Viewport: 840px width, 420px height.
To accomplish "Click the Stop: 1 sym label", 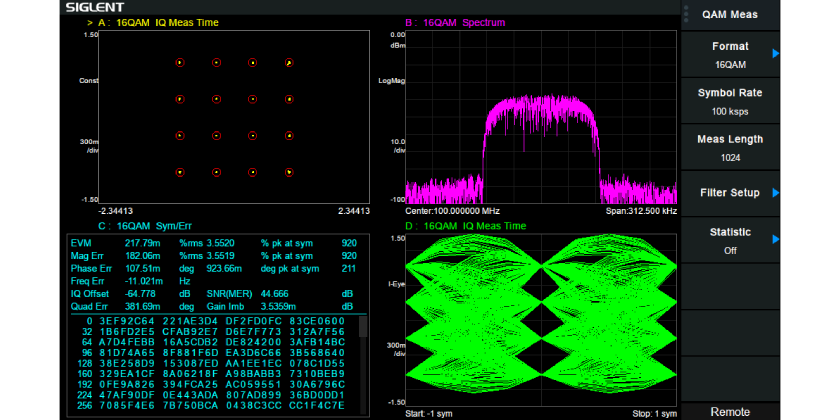I will pyautogui.click(x=655, y=414).
